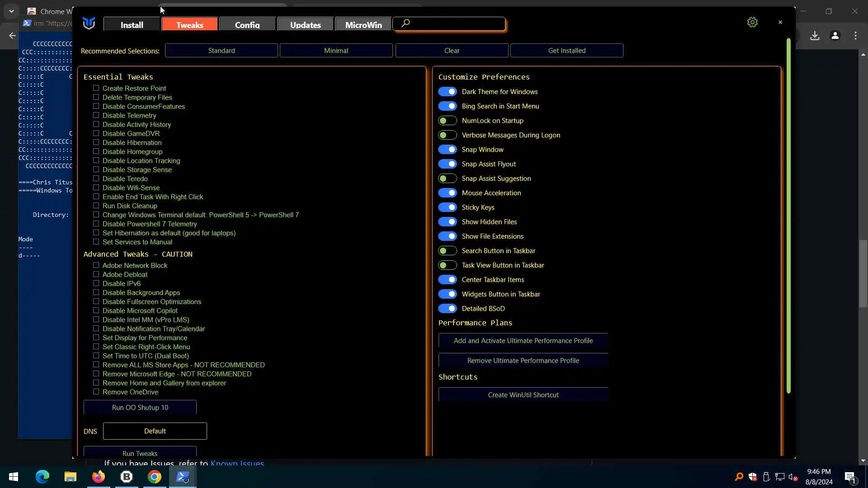
Task: Open File Explorer from taskbar
Action: pos(70,477)
